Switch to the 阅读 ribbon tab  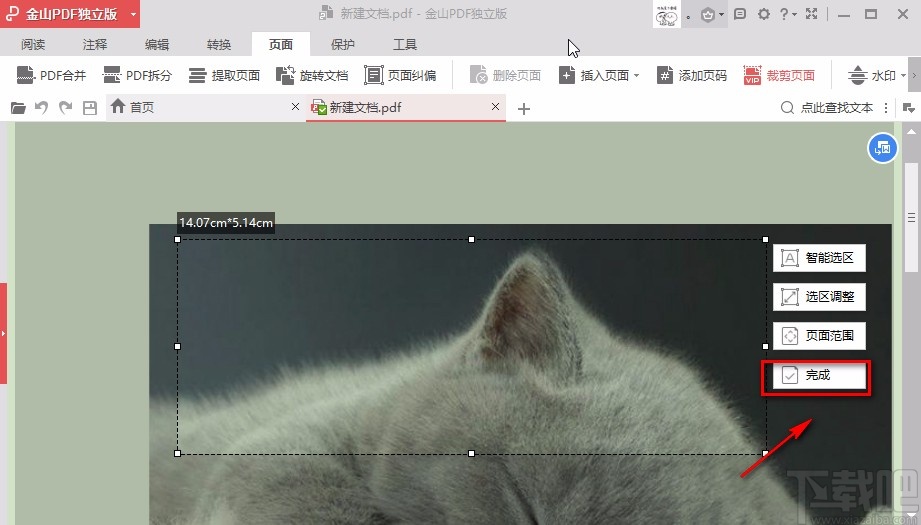pyautogui.click(x=33, y=44)
